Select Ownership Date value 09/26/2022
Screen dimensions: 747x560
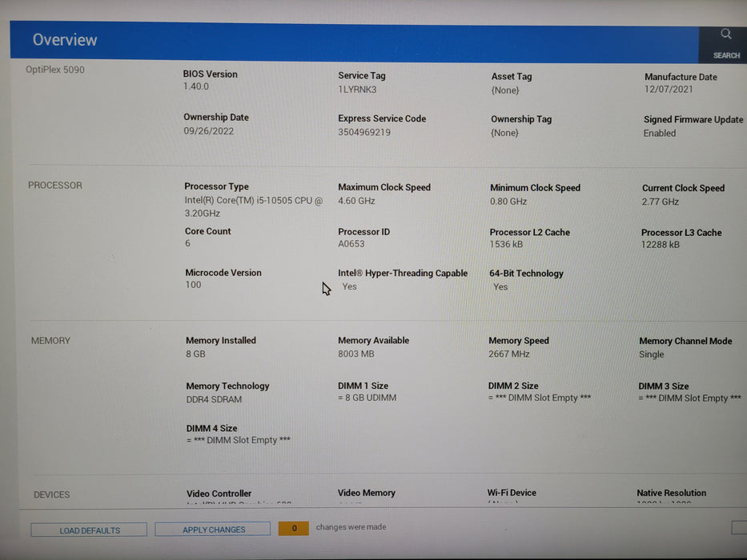(209, 130)
